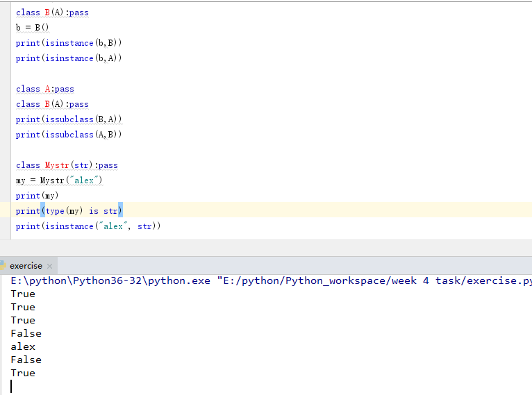Click the line 'b = B()'
532x395 pixels.
pyautogui.click(x=32, y=28)
